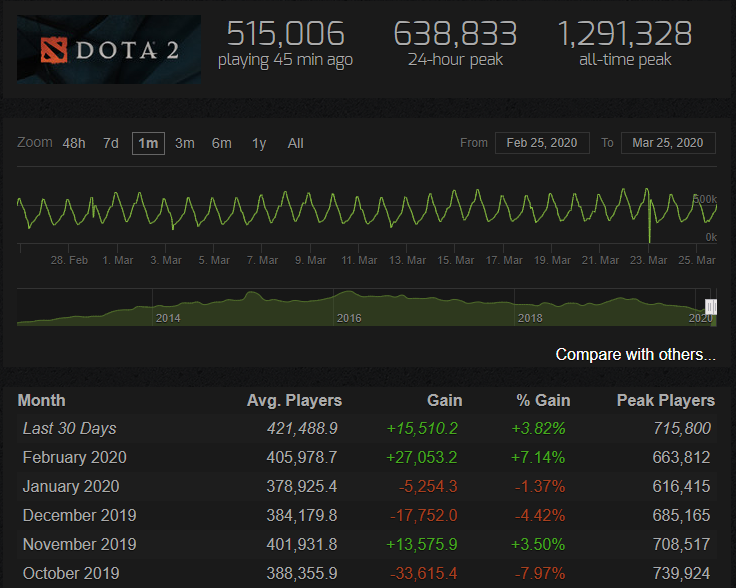Click the -4.42% gain percentage

pyautogui.click(x=540, y=515)
